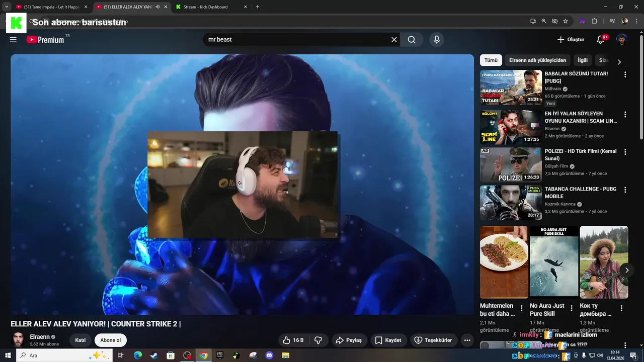Like the video showing 16 B
This screenshot has height=362, width=644.
[293, 340]
